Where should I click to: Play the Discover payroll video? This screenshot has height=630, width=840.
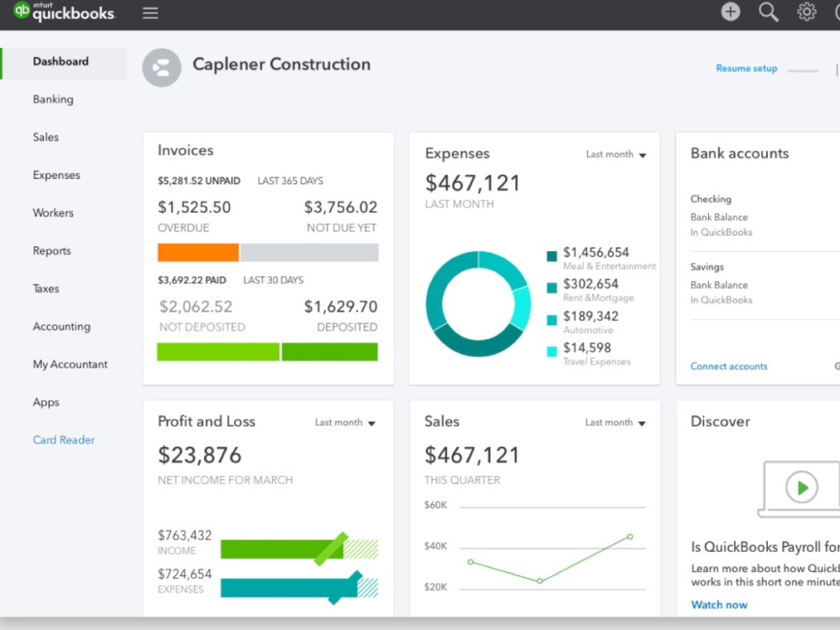(801, 487)
